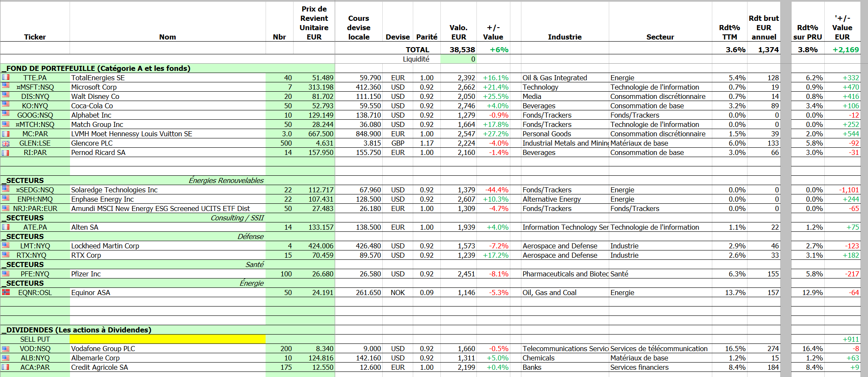
Task: Click the Rdt% TTM header cell
Action: [x=730, y=32]
